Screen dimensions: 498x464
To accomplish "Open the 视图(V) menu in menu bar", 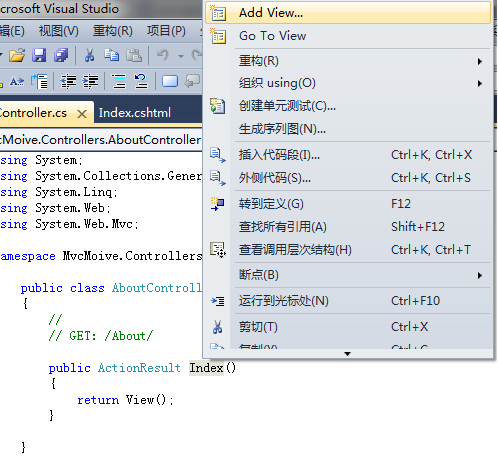I will coord(59,31).
